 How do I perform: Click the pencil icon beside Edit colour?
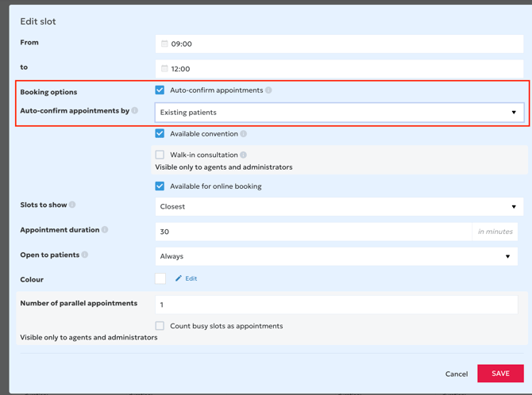click(x=179, y=278)
